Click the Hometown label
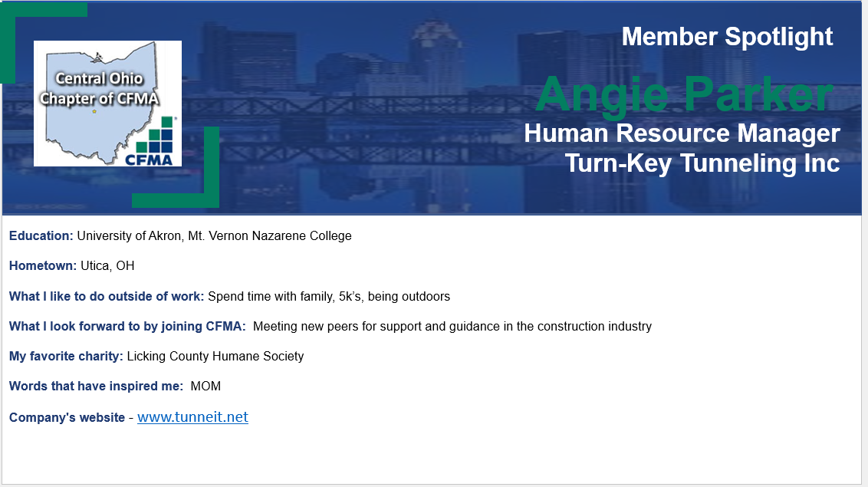This screenshot has width=868, height=487. click(43, 265)
